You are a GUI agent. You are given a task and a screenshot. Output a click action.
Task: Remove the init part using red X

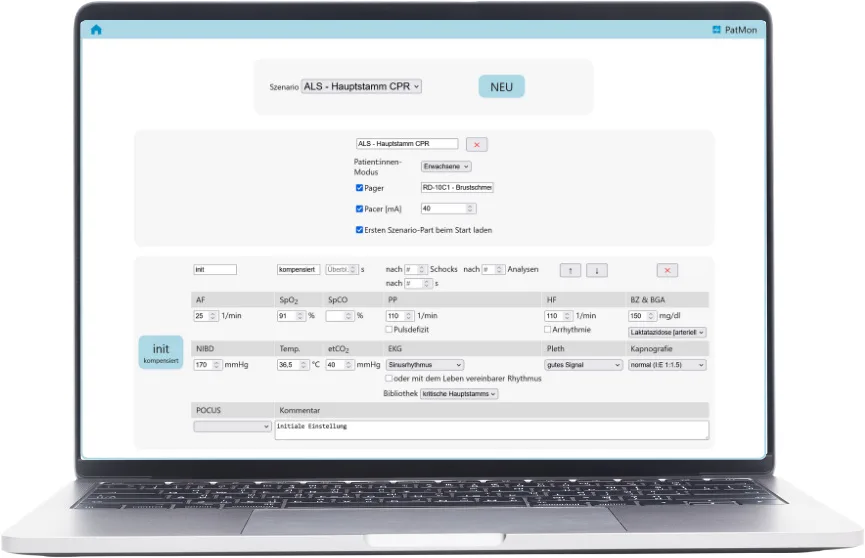[668, 270]
